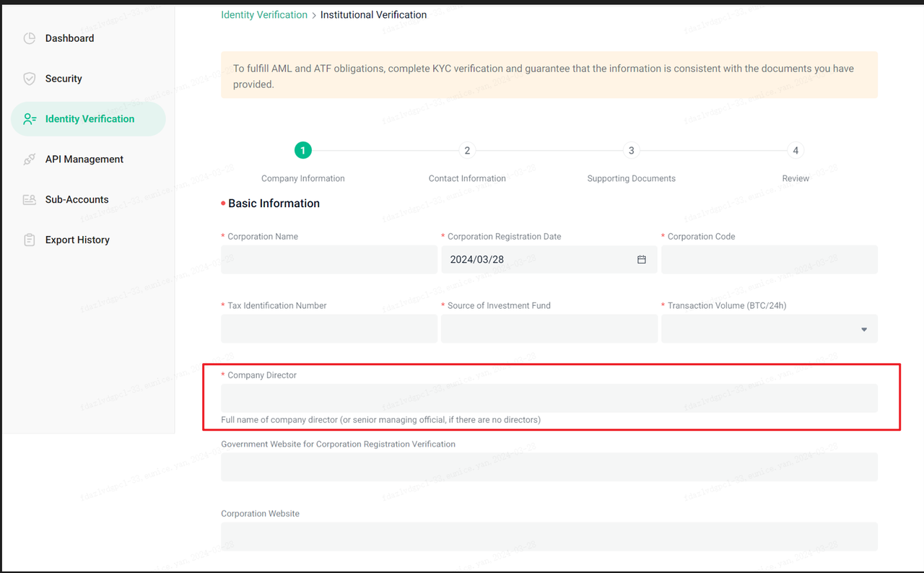Screen dimensions: 924x573
Task: Click the Company Director input field
Action: click(x=549, y=398)
